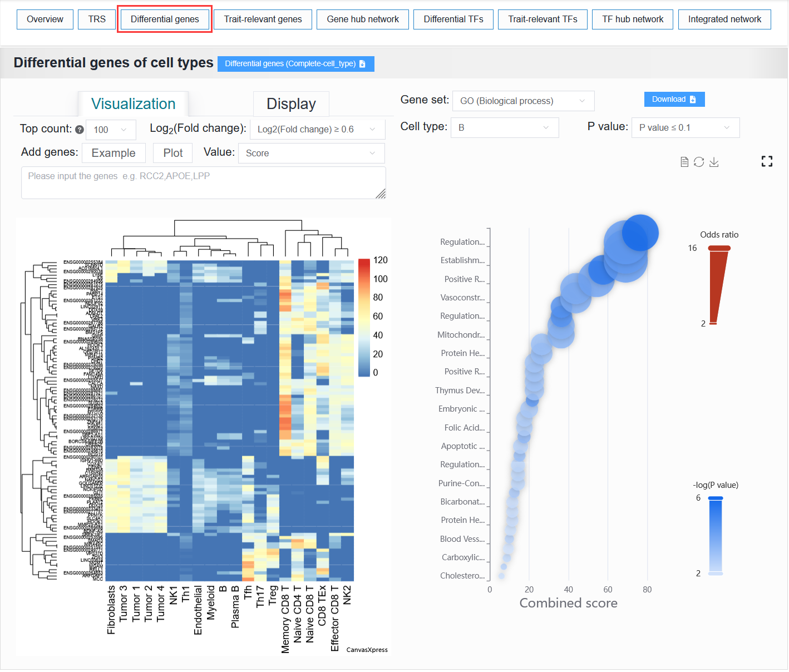This screenshot has height=672, width=789.
Task: Click the Differential genes (Complete-cell_type) download button
Action: tap(296, 64)
